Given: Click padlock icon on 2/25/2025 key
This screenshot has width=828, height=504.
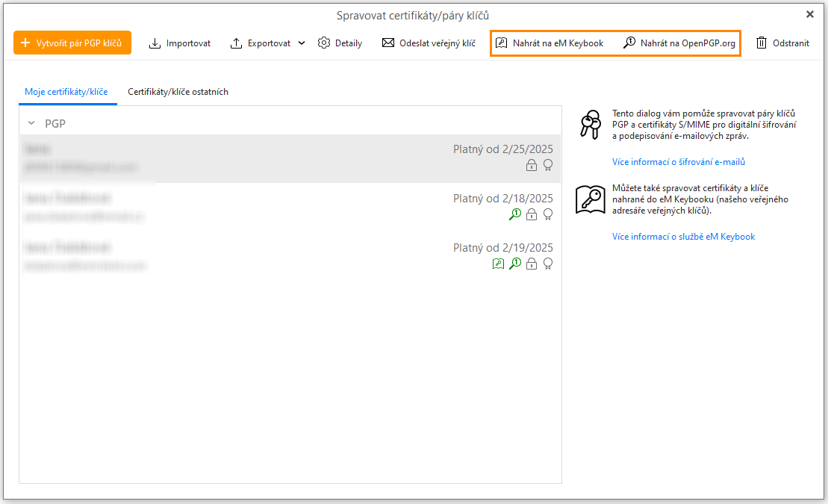Looking at the screenshot, I should coord(532,165).
